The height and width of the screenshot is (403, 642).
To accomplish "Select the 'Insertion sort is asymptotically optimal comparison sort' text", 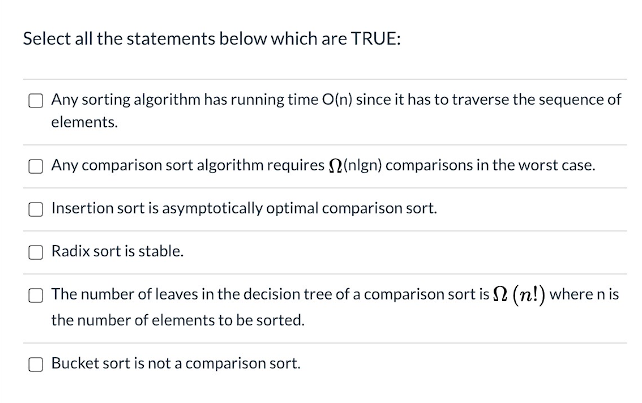I will tap(244, 208).
